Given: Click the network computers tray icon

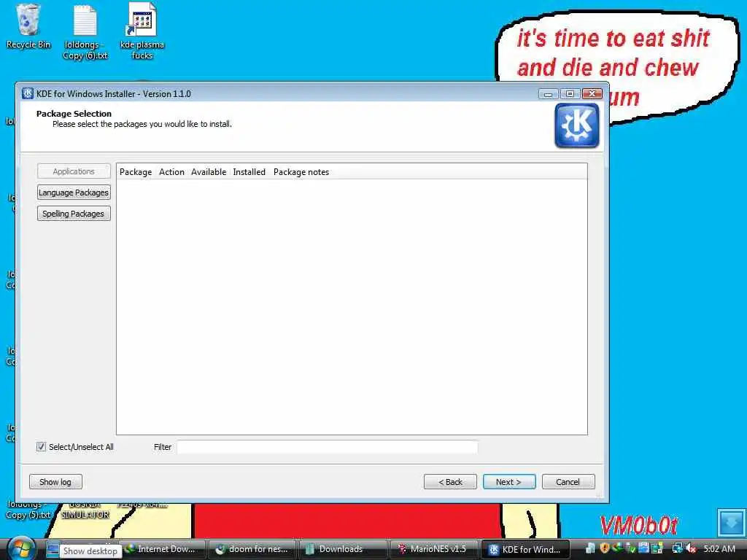Looking at the screenshot, I should 677,548.
